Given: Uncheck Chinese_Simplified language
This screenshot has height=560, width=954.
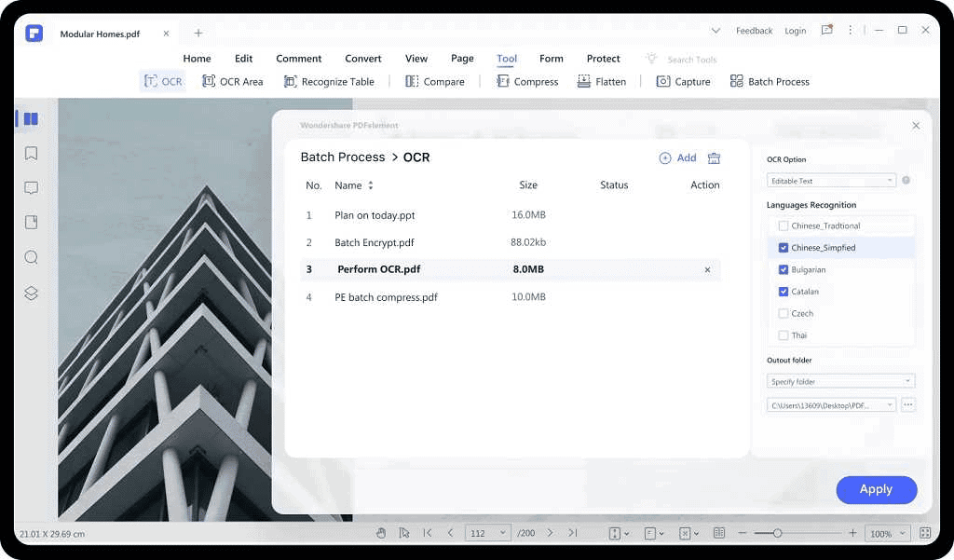Looking at the screenshot, I should pyautogui.click(x=784, y=248).
